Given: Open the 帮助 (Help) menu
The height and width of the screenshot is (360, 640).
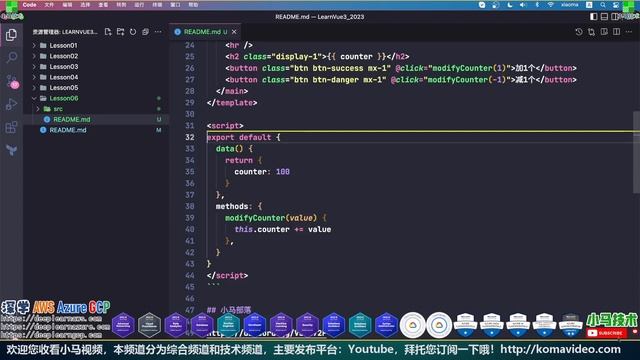Looking at the screenshot, I should (193, 5).
